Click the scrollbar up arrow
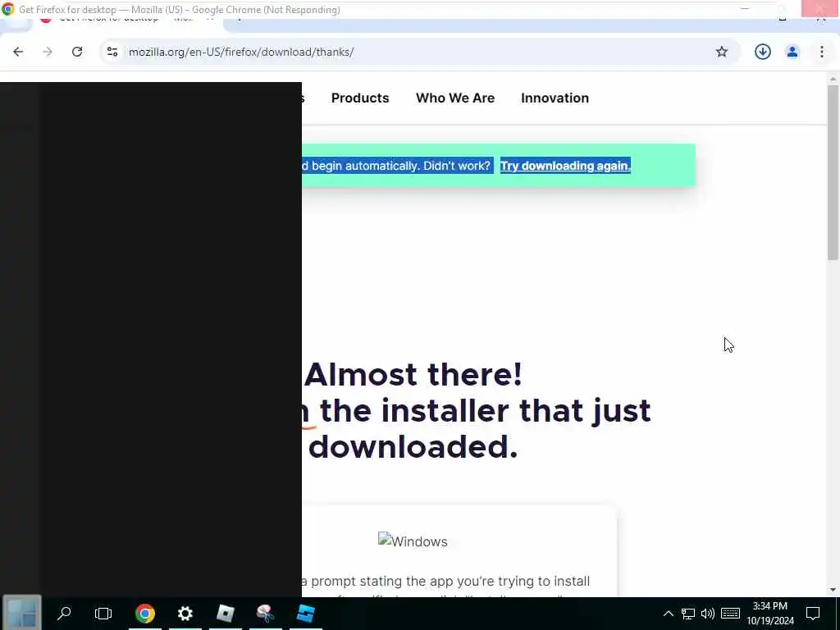 [x=833, y=80]
